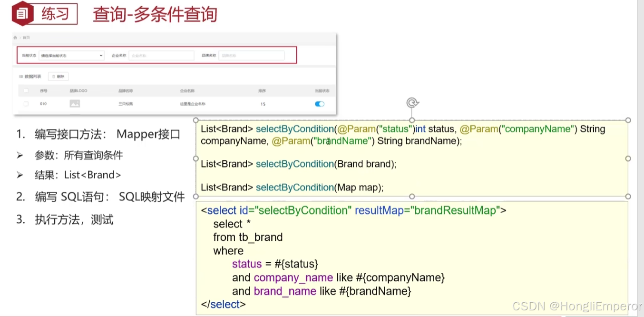Click the 品牌名称 column header in the table

tap(125, 90)
